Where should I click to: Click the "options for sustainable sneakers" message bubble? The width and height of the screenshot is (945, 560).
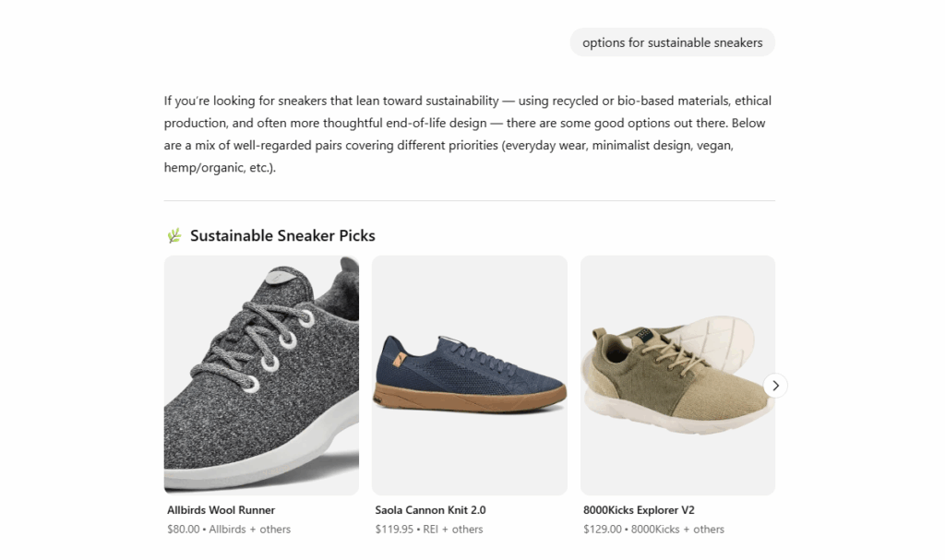(672, 42)
